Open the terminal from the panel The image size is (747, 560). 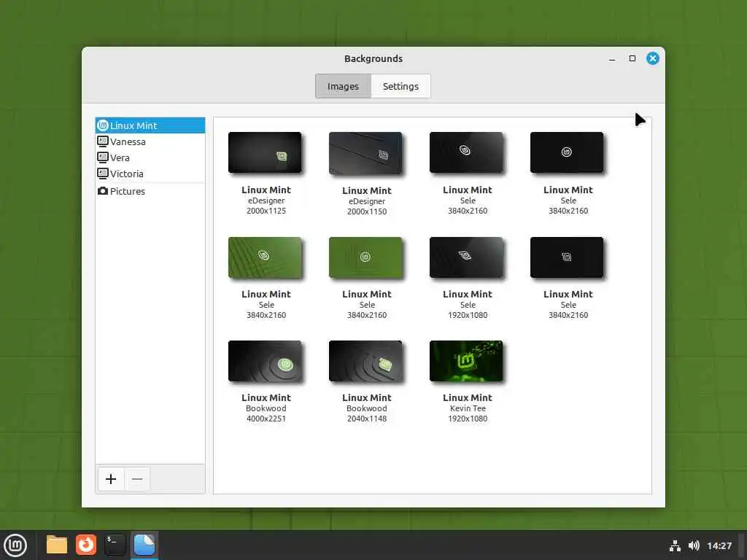click(115, 545)
